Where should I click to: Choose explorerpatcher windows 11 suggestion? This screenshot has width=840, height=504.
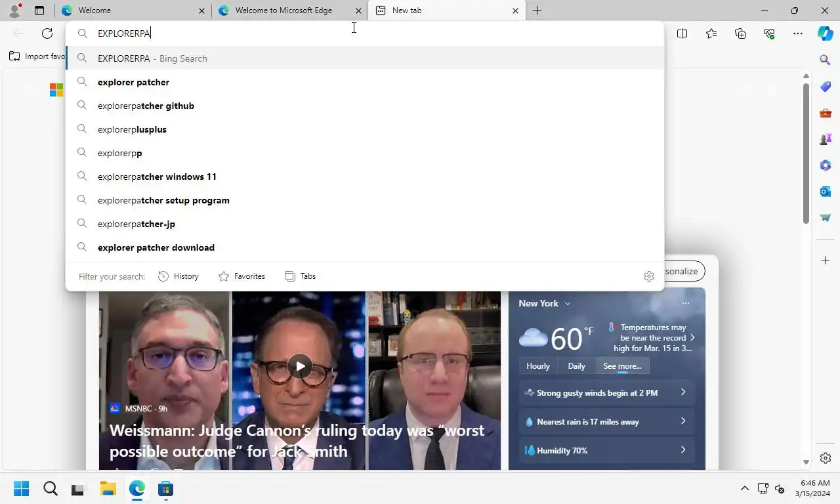(x=365, y=177)
